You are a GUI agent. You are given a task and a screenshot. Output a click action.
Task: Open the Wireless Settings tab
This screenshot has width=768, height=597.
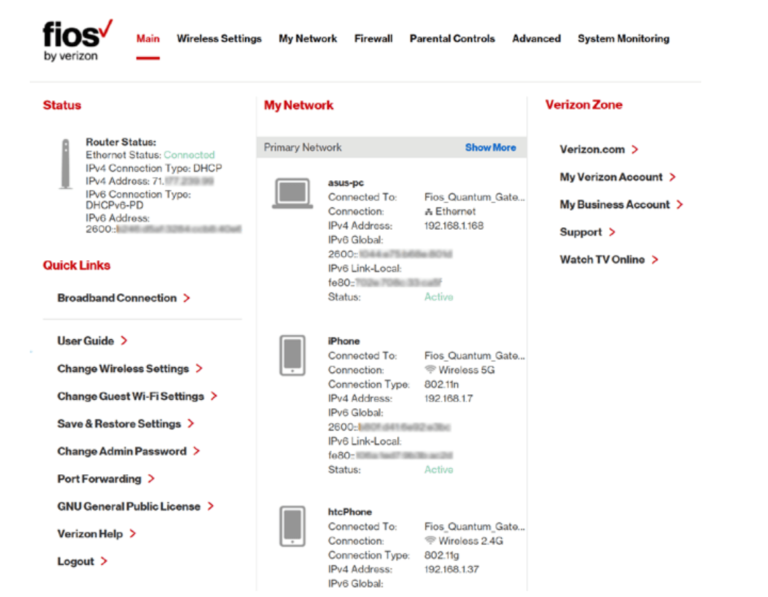pyautogui.click(x=219, y=39)
